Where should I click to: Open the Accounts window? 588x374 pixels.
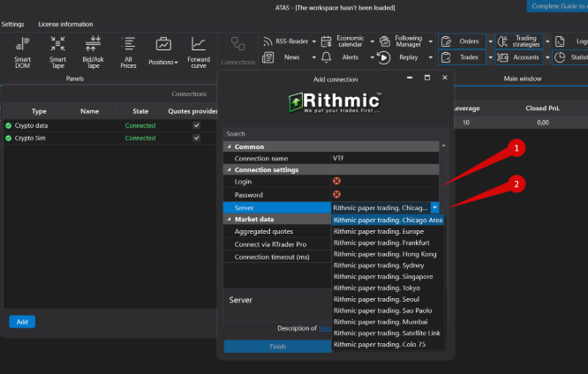(519, 57)
